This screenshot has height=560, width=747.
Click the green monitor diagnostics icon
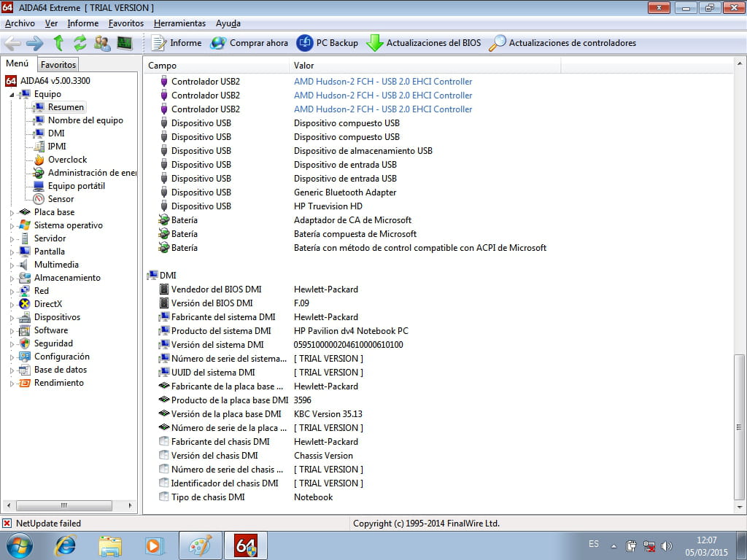tap(124, 43)
